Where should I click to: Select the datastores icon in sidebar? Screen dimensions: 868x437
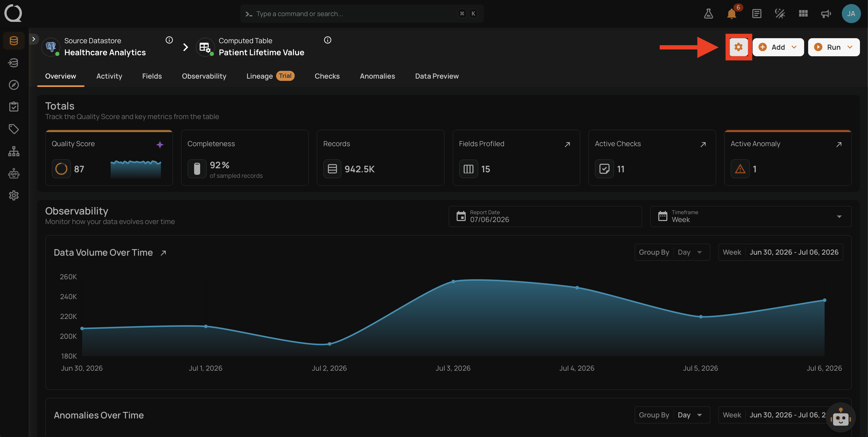(x=14, y=41)
